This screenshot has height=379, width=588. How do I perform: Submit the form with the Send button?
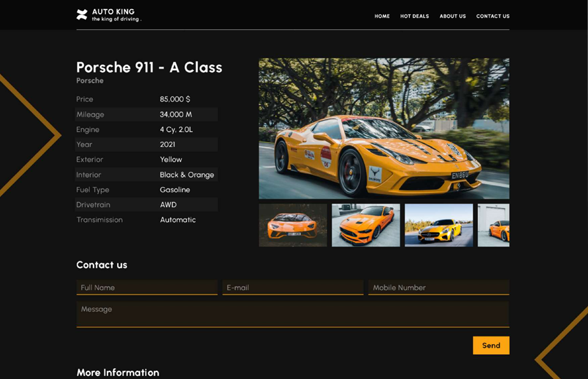(x=491, y=345)
